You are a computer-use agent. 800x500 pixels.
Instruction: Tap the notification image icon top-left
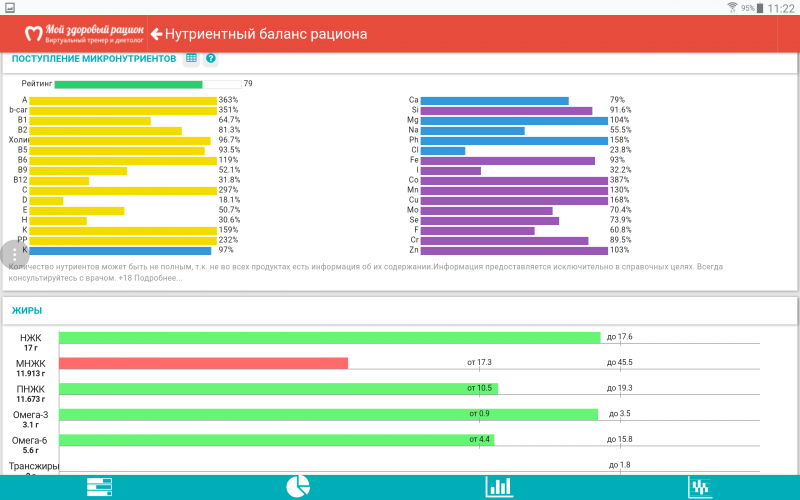8,7
